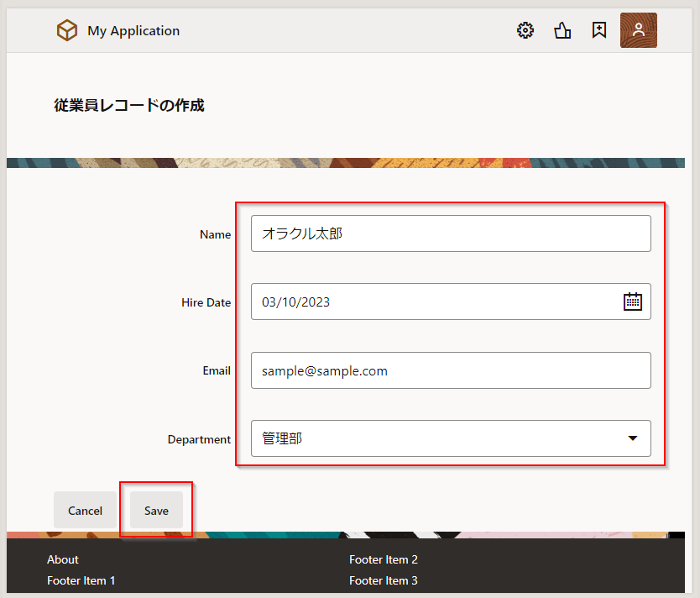Expand the Department dropdown arrow

point(633,438)
